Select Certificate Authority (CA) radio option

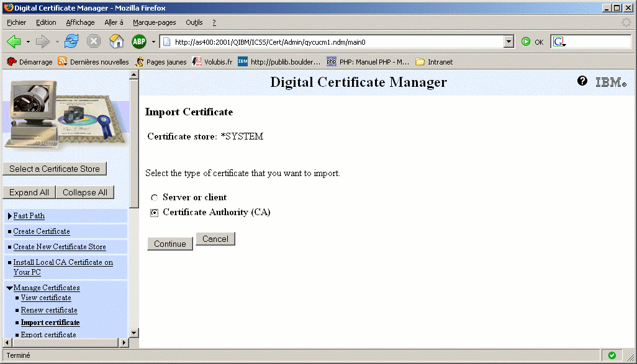point(154,213)
